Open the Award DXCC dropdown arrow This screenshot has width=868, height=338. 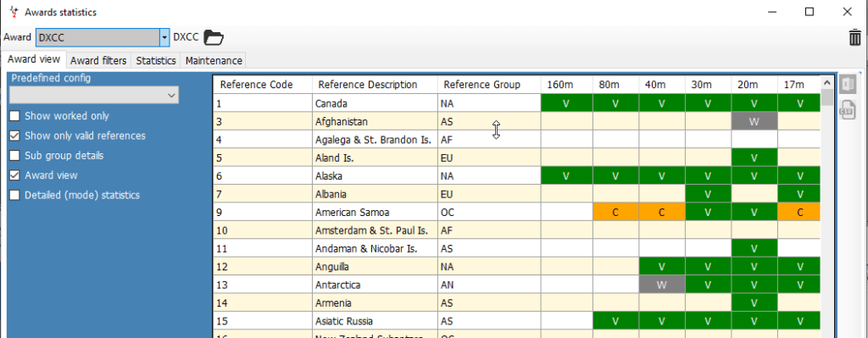point(164,37)
